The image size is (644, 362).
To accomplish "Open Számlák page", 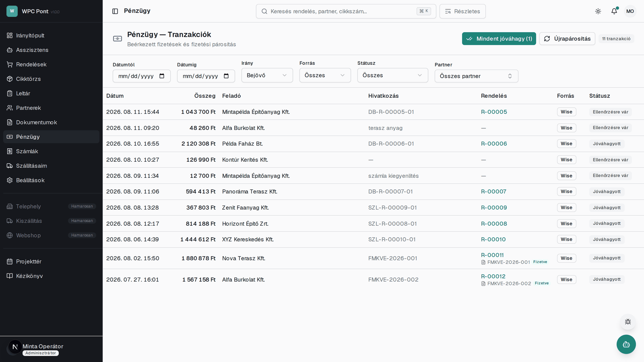I will (x=51, y=151).
